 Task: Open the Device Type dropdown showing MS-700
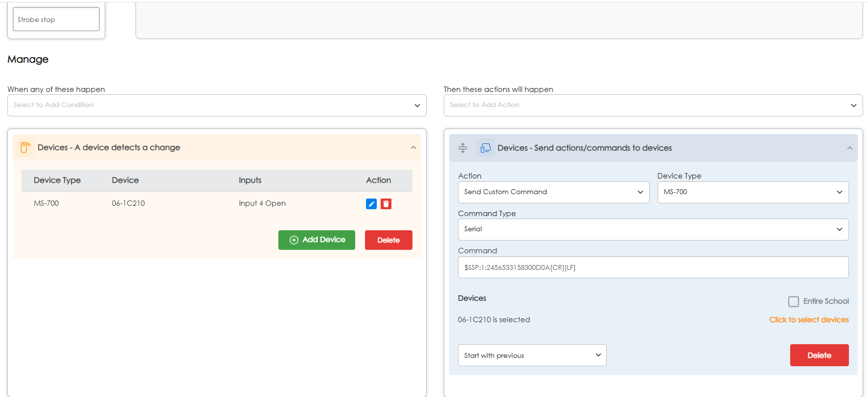pyautogui.click(x=753, y=192)
